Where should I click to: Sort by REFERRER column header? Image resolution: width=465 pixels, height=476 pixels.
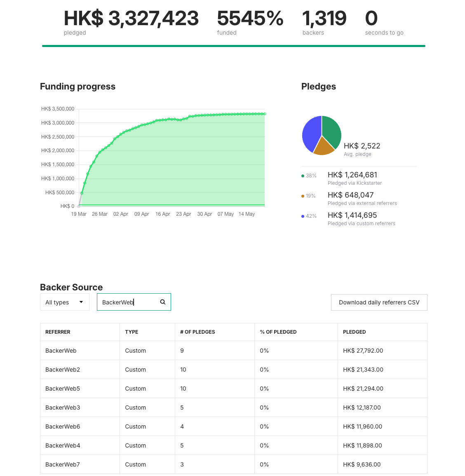[58, 332]
